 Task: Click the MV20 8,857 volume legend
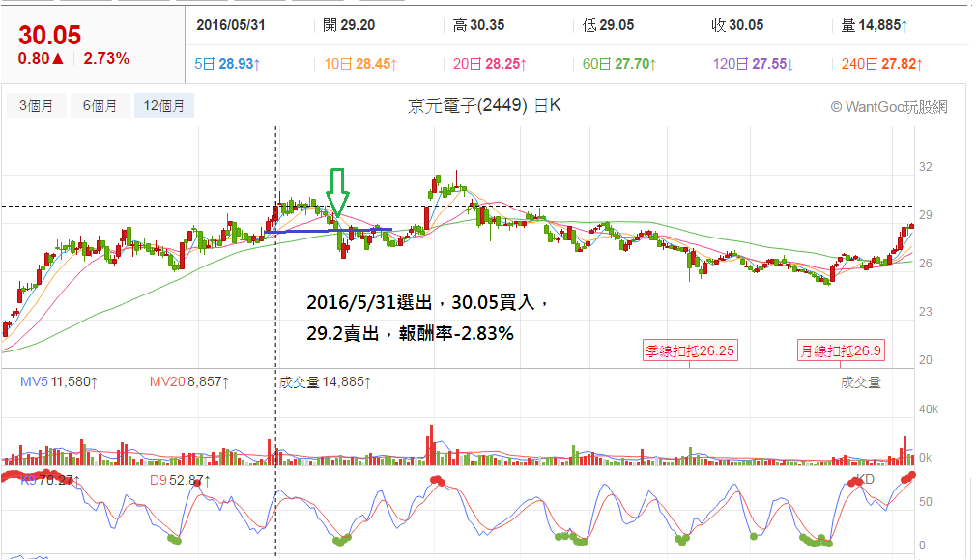(x=189, y=382)
